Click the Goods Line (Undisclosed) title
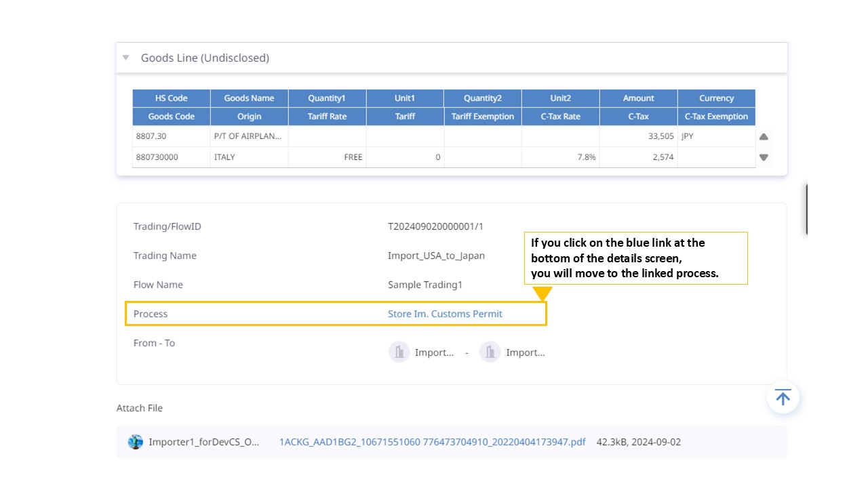This screenshot has height=488, width=868. [205, 58]
